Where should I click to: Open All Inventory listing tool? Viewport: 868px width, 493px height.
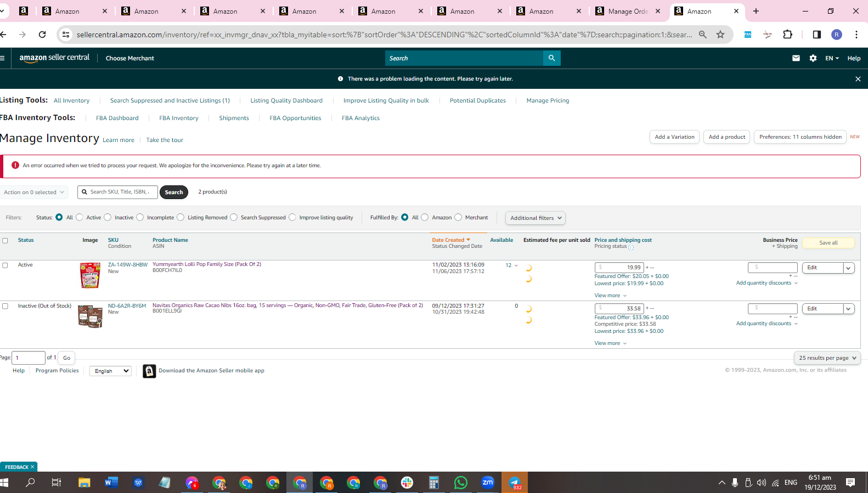71,101
